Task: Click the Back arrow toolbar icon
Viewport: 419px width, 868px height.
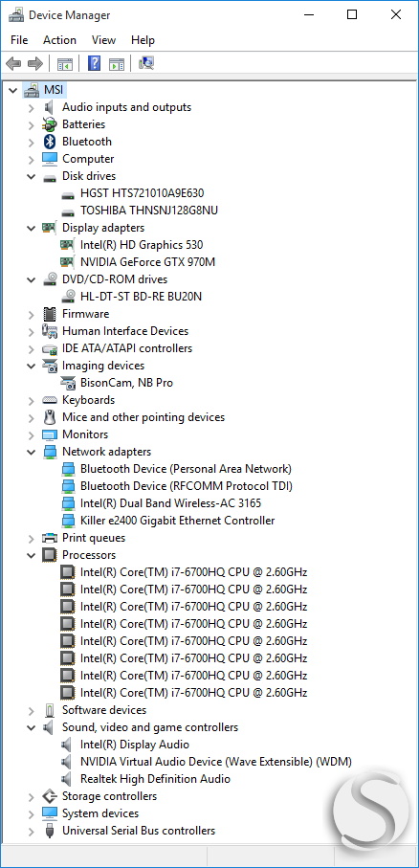Action: click(13, 64)
